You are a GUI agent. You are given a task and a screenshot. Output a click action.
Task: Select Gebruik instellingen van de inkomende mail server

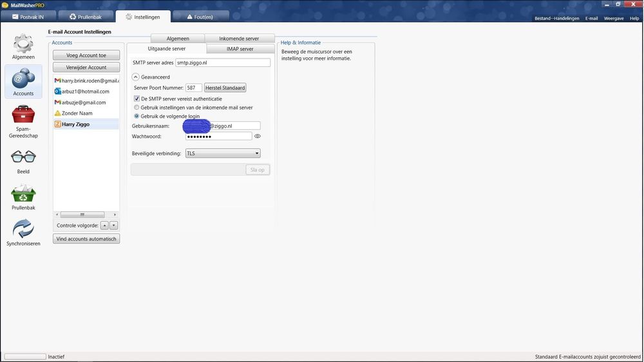137,107
